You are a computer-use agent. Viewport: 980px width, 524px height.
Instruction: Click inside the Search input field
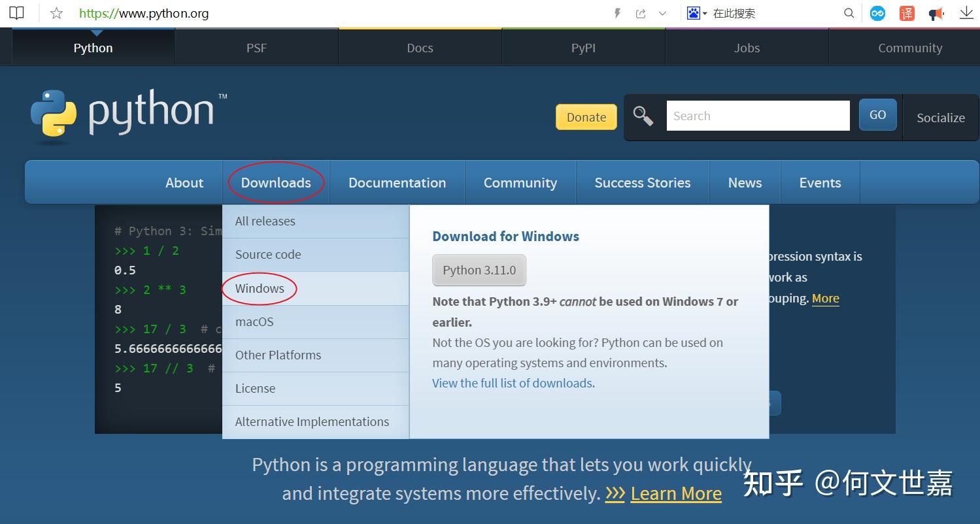[x=757, y=116]
